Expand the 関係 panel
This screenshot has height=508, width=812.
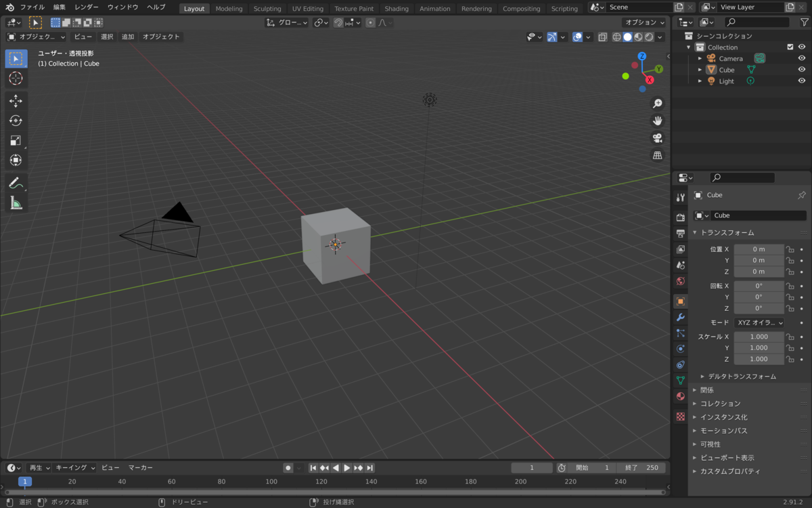749,390
